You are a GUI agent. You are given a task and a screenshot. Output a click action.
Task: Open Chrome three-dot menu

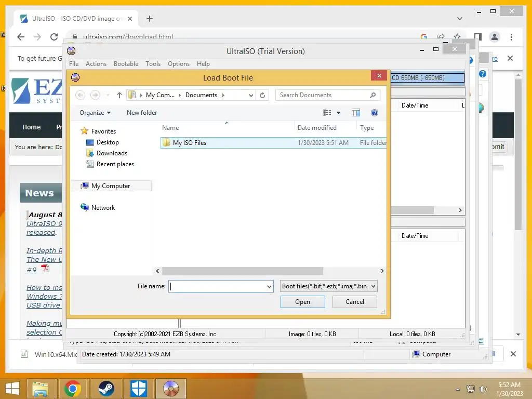pos(511,37)
